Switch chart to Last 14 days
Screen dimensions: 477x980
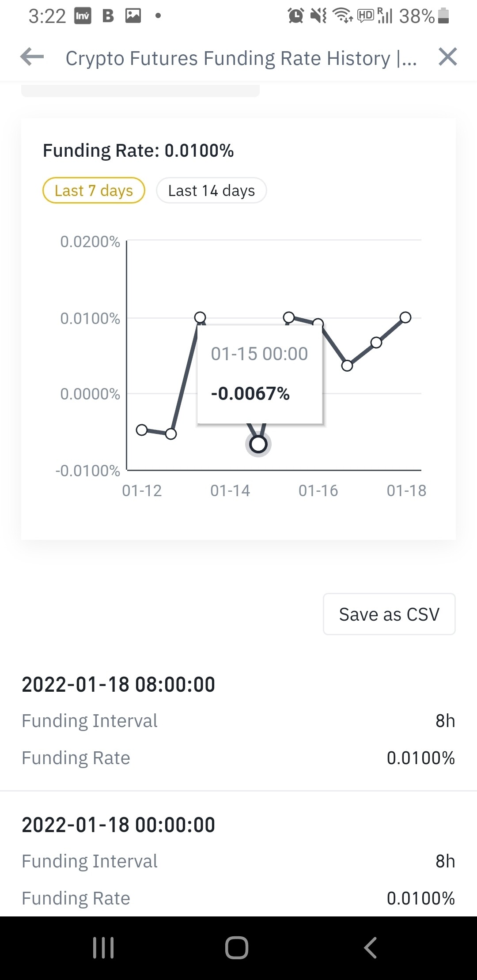pyautogui.click(x=211, y=191)
